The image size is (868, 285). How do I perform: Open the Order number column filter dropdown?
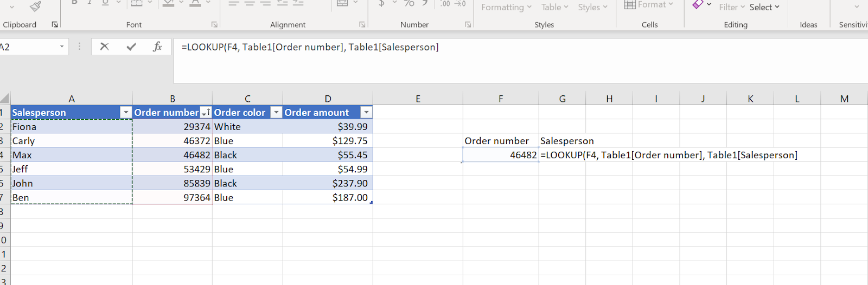coord(206,112)
